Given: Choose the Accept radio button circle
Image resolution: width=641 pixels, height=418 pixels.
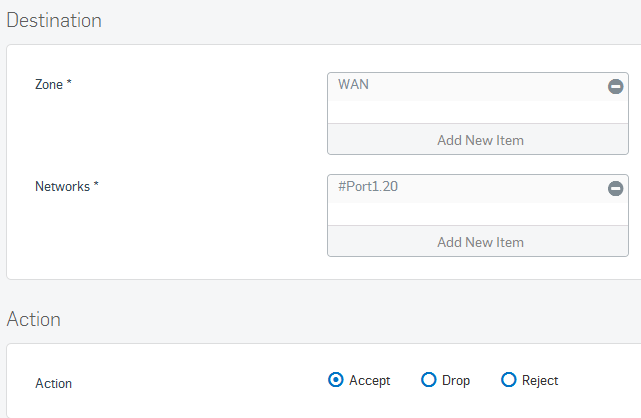Looking at the screenshot, I should pyautogui.click(x=336, y=380).
